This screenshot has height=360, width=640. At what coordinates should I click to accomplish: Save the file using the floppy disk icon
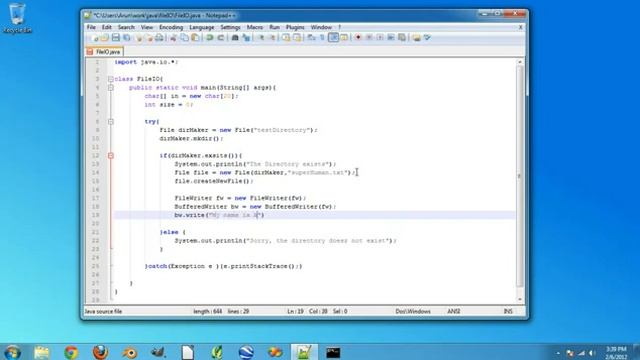[x=116, y=38]
